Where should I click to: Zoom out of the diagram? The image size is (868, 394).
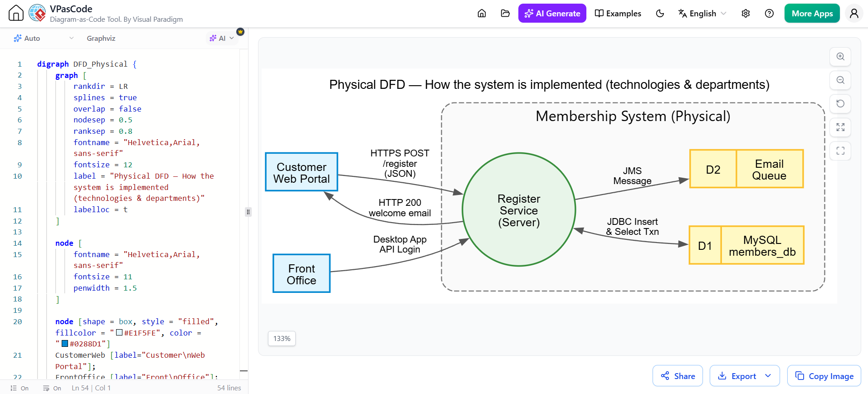coord(840,80)
